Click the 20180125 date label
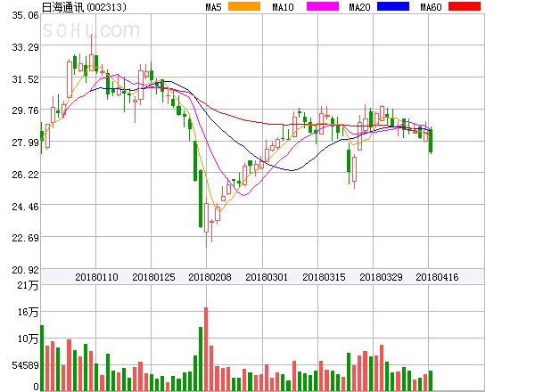Image resolution: width=535 pixels, height=392 pixels. (153, 277)
